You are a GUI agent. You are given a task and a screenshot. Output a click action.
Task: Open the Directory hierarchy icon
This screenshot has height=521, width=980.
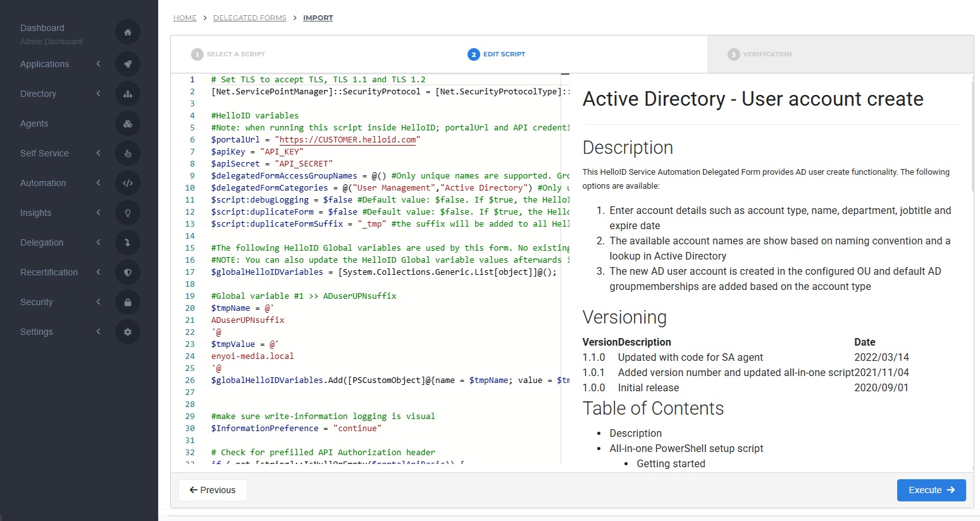[x=128, y=94]
